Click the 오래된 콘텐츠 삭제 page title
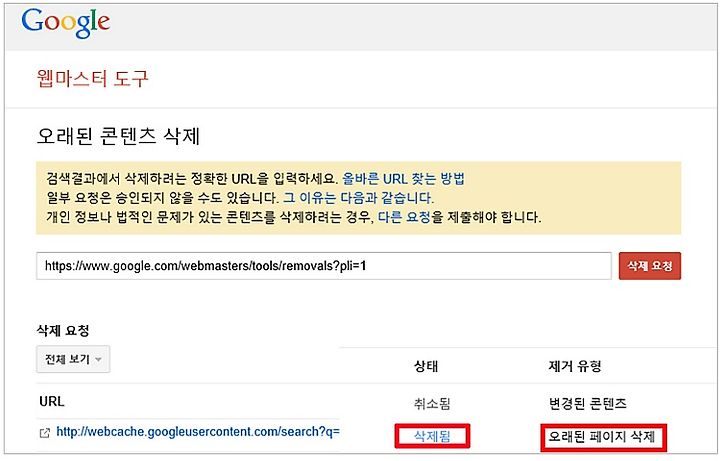 click(118, 136)
